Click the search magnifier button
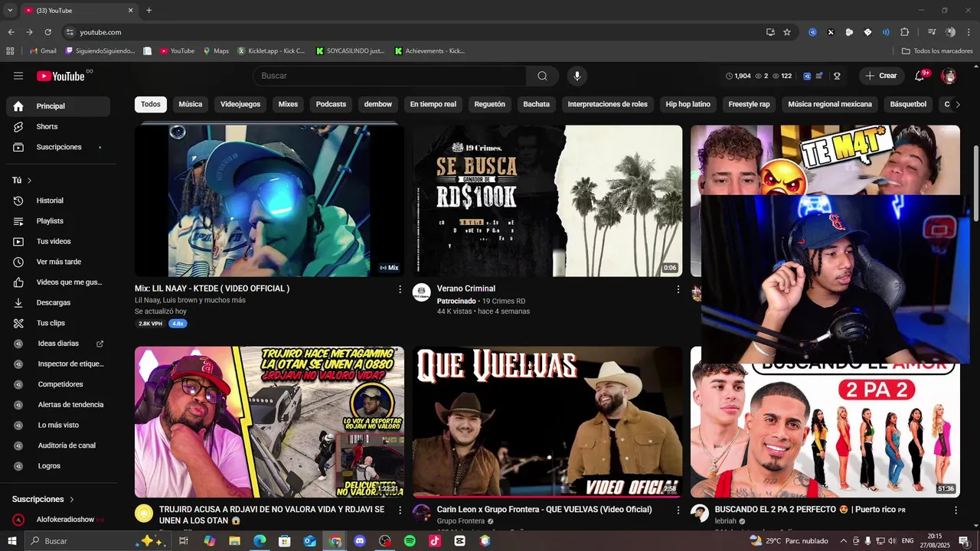Viewport: 980px width, 551px height. pos(542,76)
